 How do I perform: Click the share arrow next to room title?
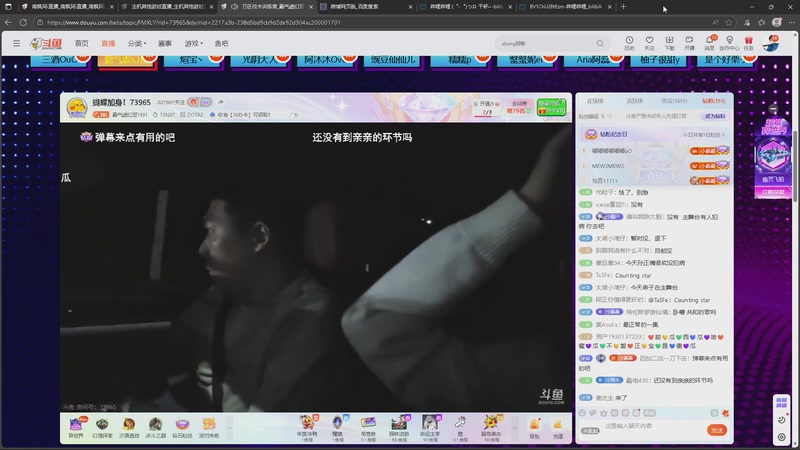click(221, 102)
